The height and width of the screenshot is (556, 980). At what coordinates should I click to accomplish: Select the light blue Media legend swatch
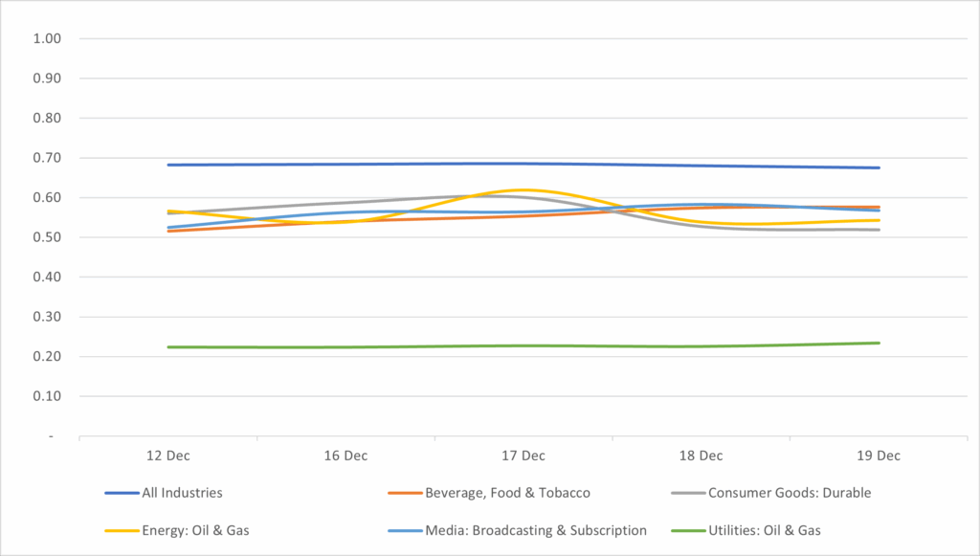[404, 530]
